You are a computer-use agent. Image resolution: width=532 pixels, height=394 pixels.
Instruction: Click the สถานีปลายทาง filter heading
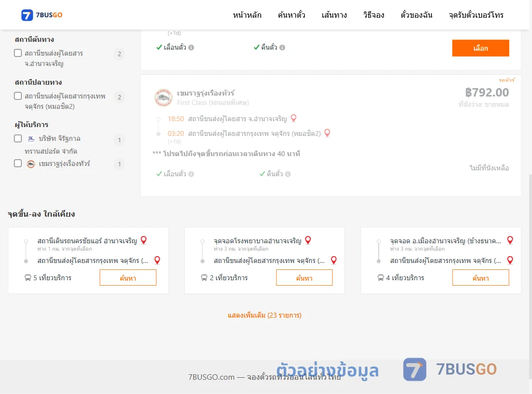click(x=38, y=82)
